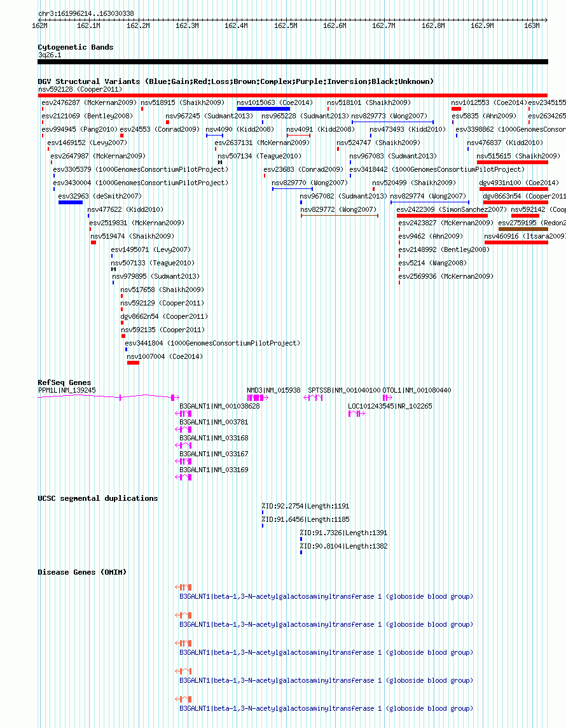Image resolution: width=566 pixels, height=728 pixels.
Task: Open nsv524747 (Shaikh2009) variant
Action: click(x=378, y=143)
